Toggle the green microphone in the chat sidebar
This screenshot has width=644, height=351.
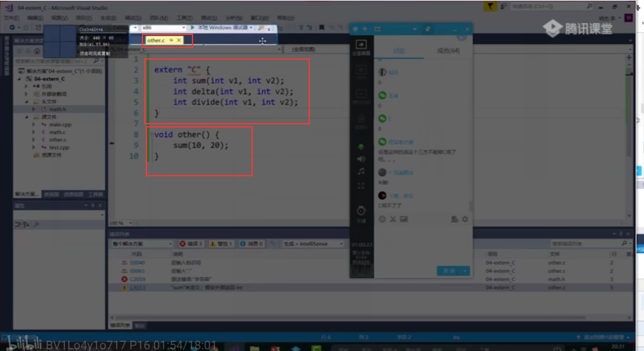coord(361,147)
